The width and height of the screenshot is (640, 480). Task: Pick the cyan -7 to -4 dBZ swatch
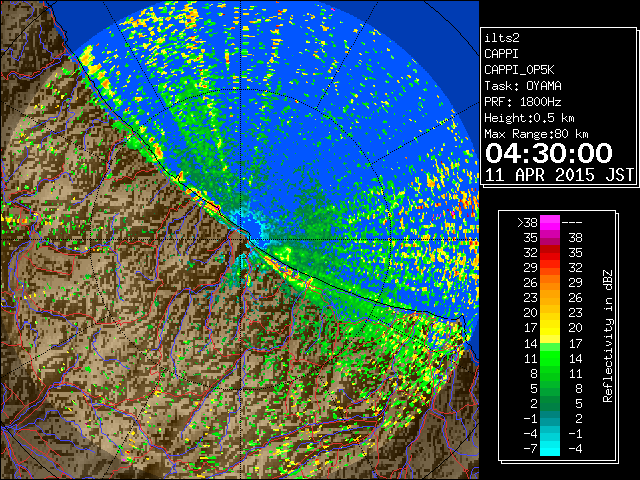(550, 449)
